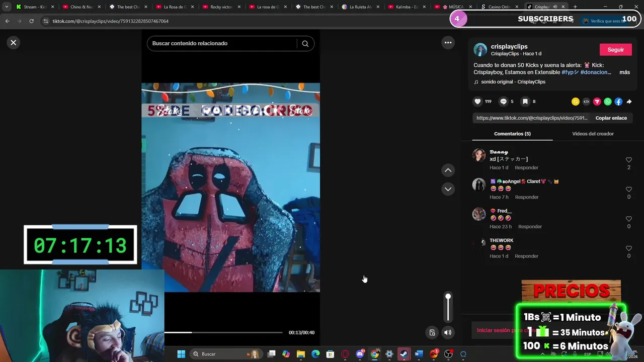The width and height of the screenshot is (644, 362).
Task: Open Discord from the taskbar
Action: [360, 354]
